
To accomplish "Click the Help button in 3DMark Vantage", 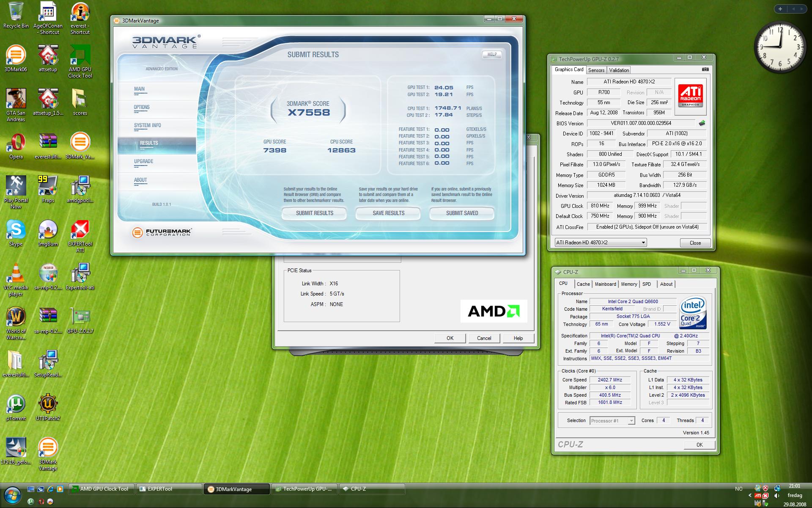I will [492, 54].
